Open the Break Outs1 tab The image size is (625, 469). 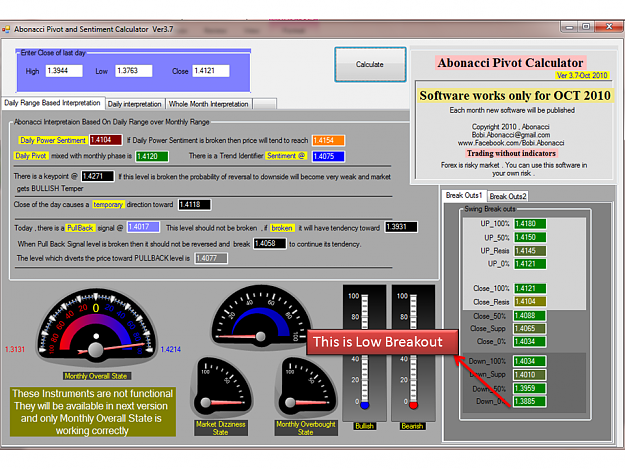click(464, 195)
